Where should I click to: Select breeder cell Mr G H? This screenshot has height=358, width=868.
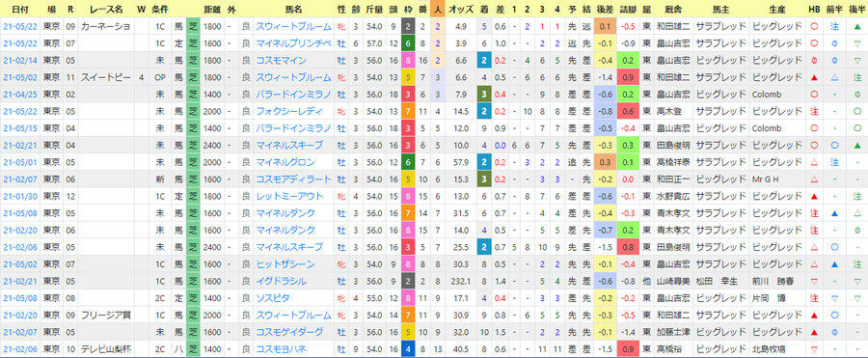[766, 179]
